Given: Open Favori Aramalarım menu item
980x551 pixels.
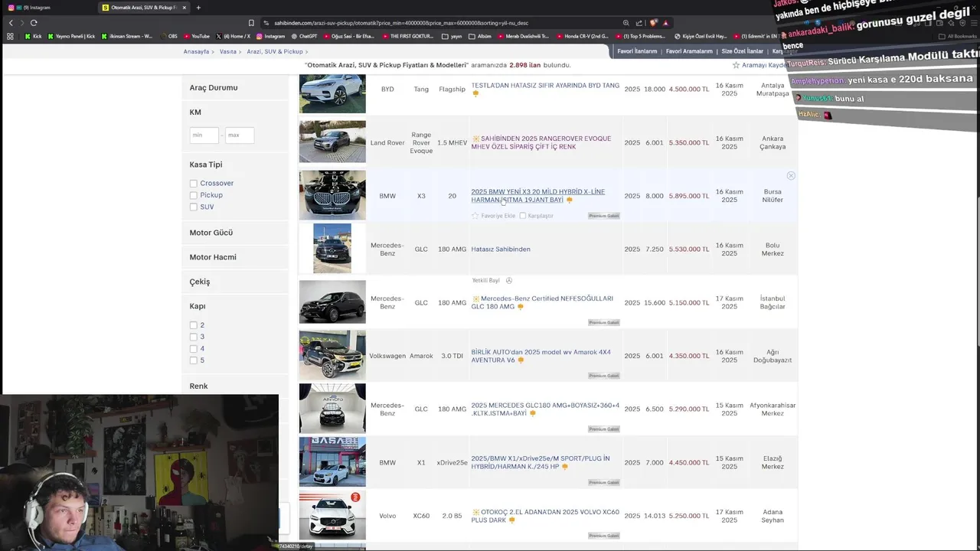Looking at the screenshot, I should click(690, 51).
